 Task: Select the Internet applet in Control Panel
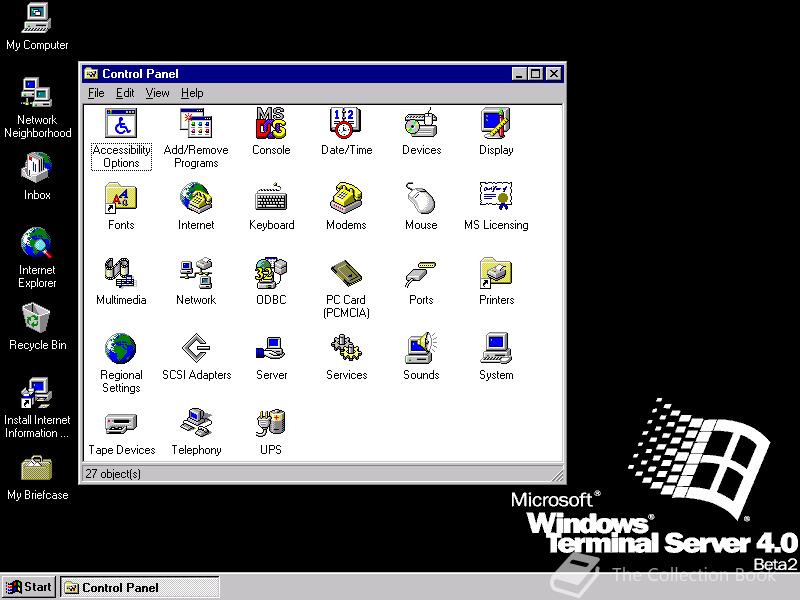[x=196, y=198]
